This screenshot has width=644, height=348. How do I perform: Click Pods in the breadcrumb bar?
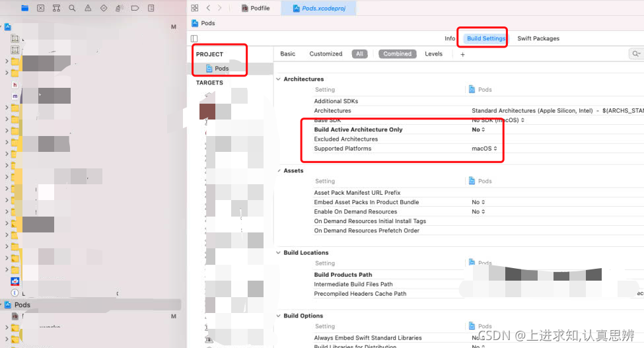click(x=203, y=23)
